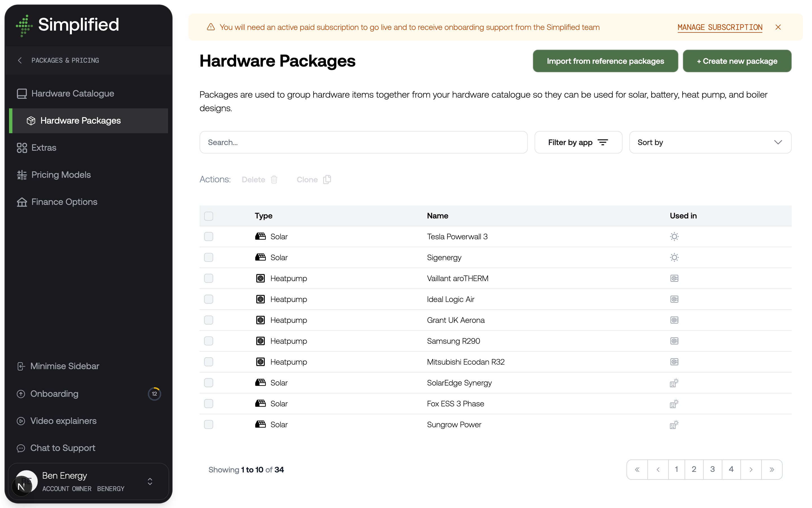Click the Onboarding arrow icon
812x508 pixels.
[21, 394]
